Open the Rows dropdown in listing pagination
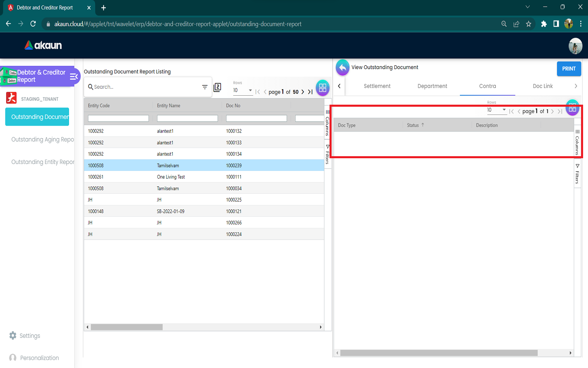 point(243,90)
